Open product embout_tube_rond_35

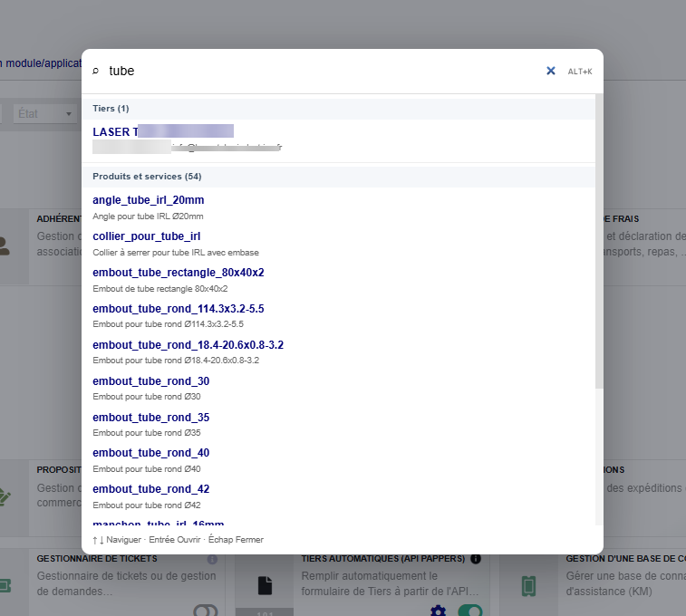pyautogui.click(x=151, y=418)
